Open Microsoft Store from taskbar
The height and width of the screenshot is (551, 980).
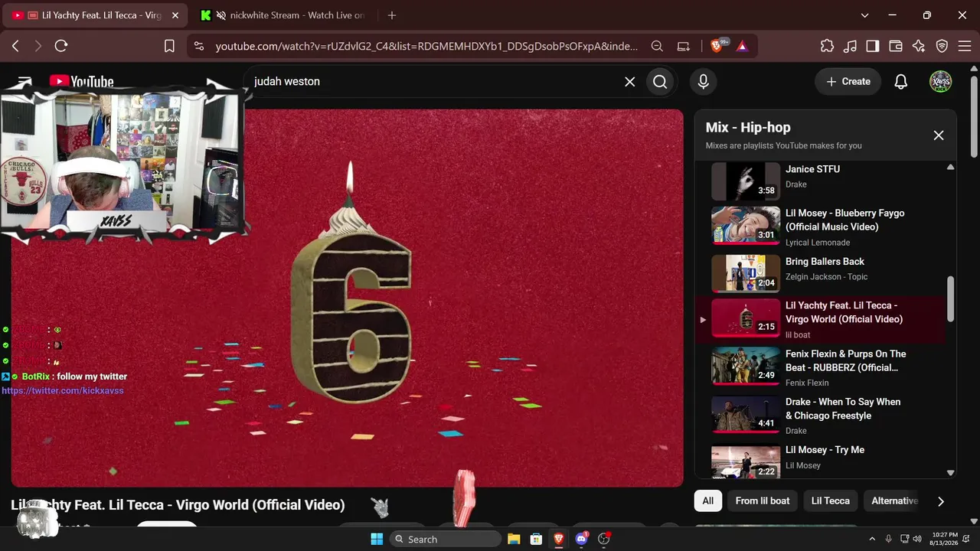(x=536, y=539)
